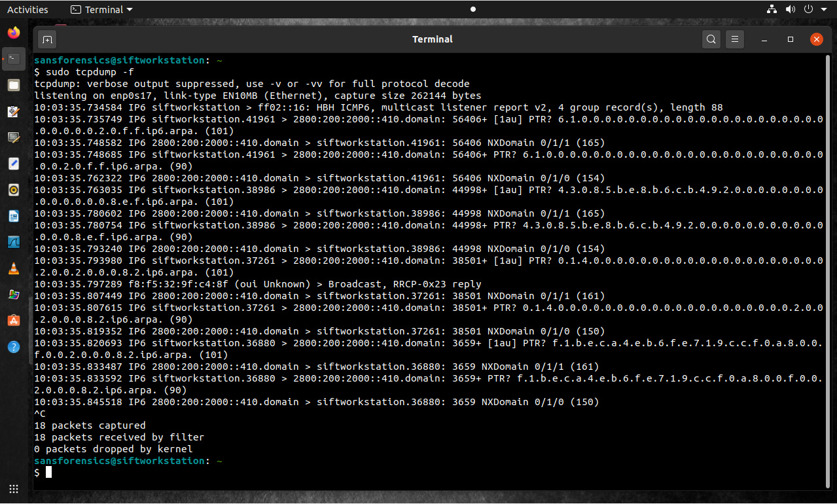This screenshot has height=504, width=837.
Task: Open a new terminal tab
Action: [47, 39]
